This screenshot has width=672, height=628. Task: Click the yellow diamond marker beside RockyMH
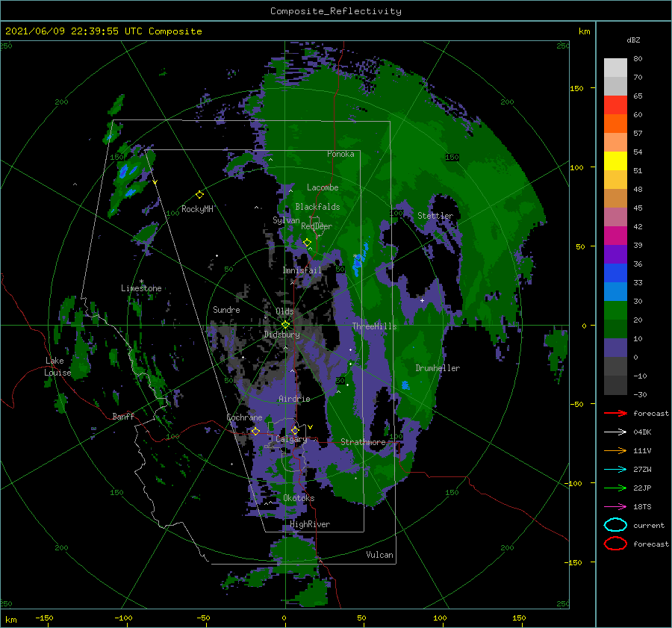click(x=199, y=195)
